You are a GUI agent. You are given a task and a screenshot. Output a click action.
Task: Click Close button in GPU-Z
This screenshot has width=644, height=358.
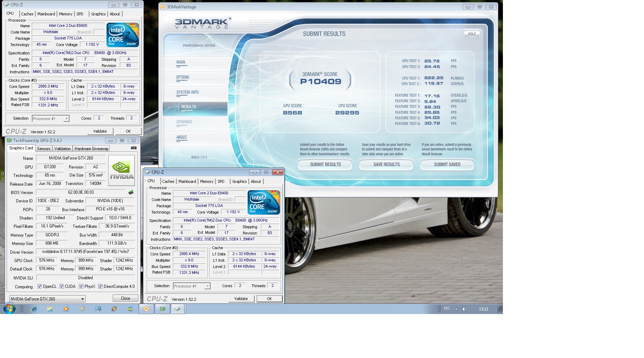click(125, 298)
